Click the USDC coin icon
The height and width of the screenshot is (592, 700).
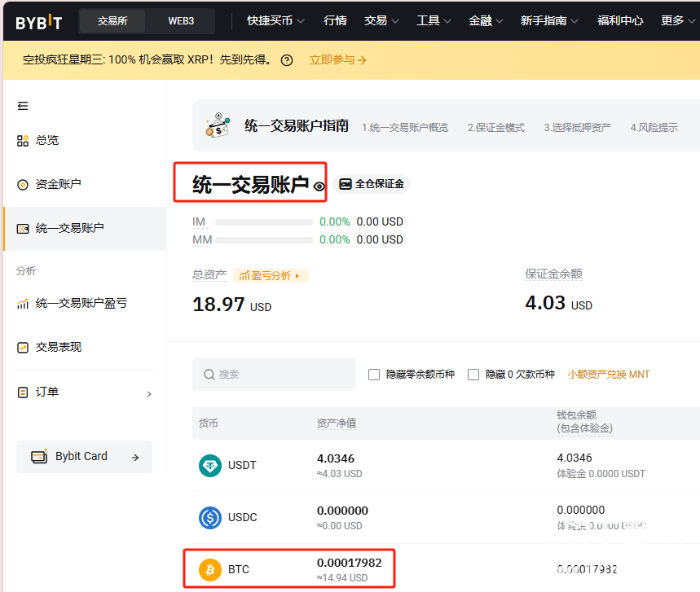pos(210,518)
